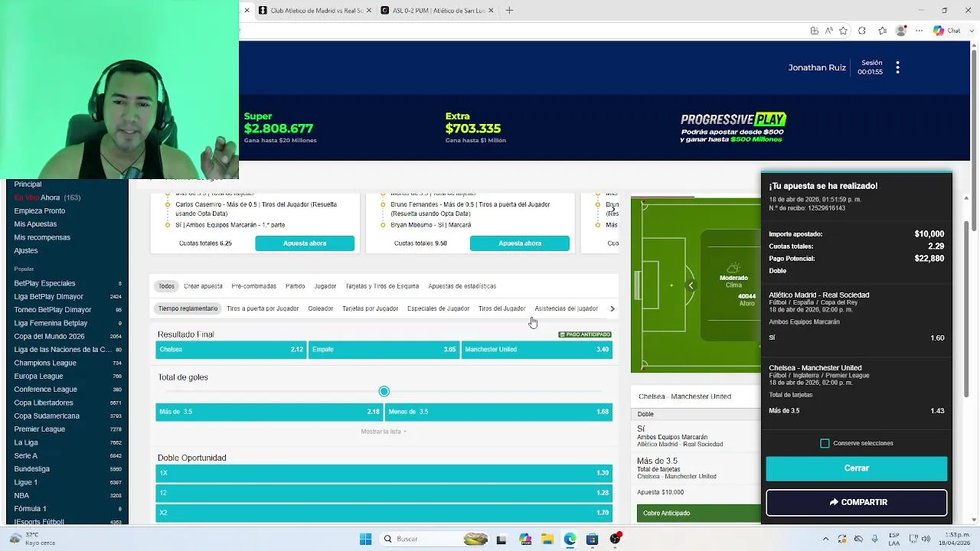The image size is (980, 551).
Task: Click the left arrow on the pitch widget
Action: (x=691, y=285)
